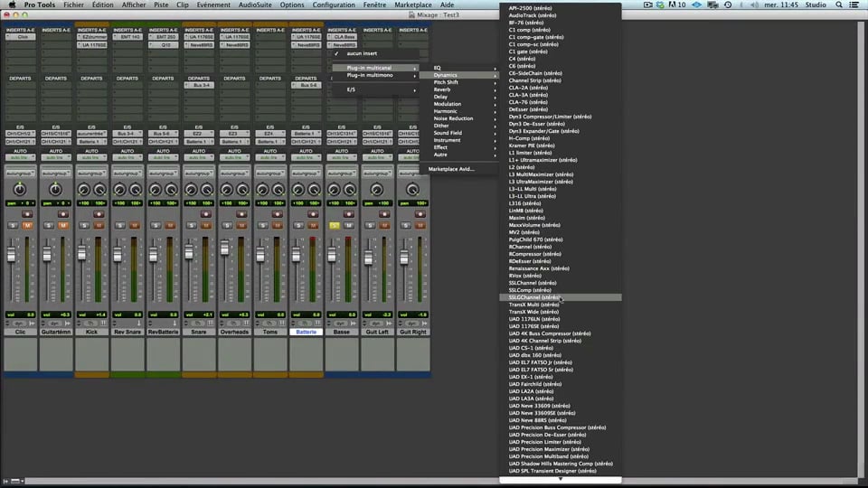
Task: Expand the E/S submenu in insert menu
Action: [376, 89]
